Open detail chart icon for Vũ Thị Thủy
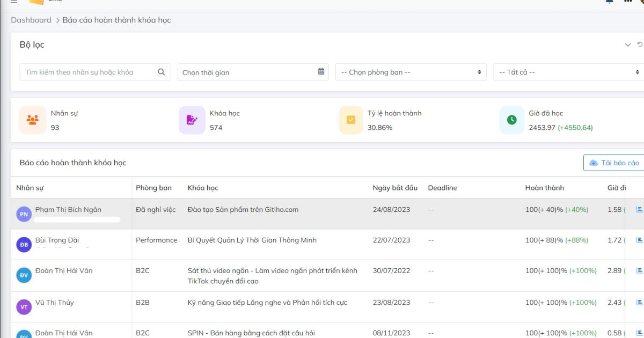 pyautogui.click(x=639, y=302)
